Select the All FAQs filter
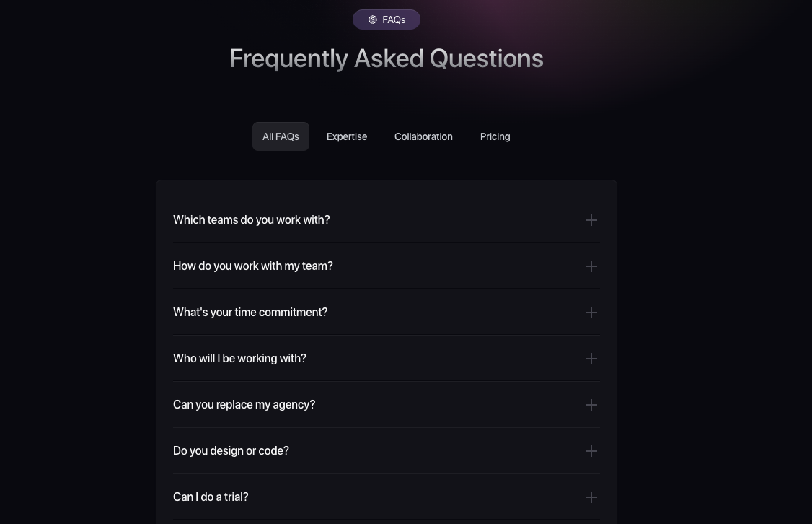 click(281, 136)
